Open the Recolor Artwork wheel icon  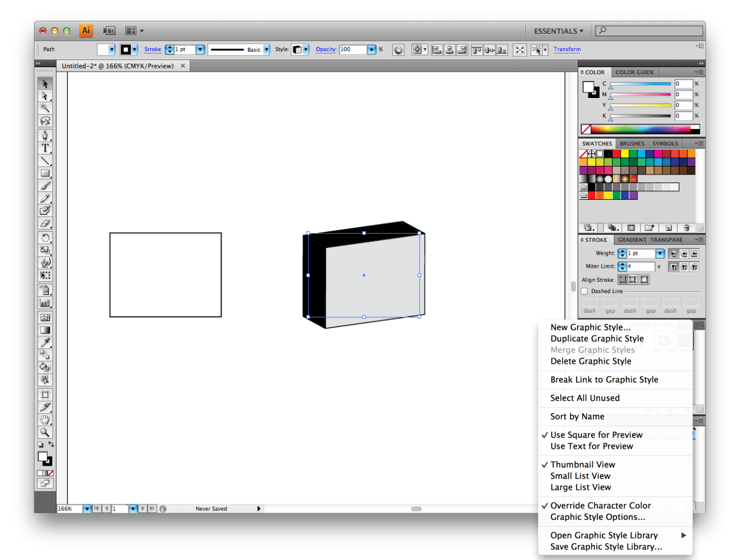click(398, 49)
